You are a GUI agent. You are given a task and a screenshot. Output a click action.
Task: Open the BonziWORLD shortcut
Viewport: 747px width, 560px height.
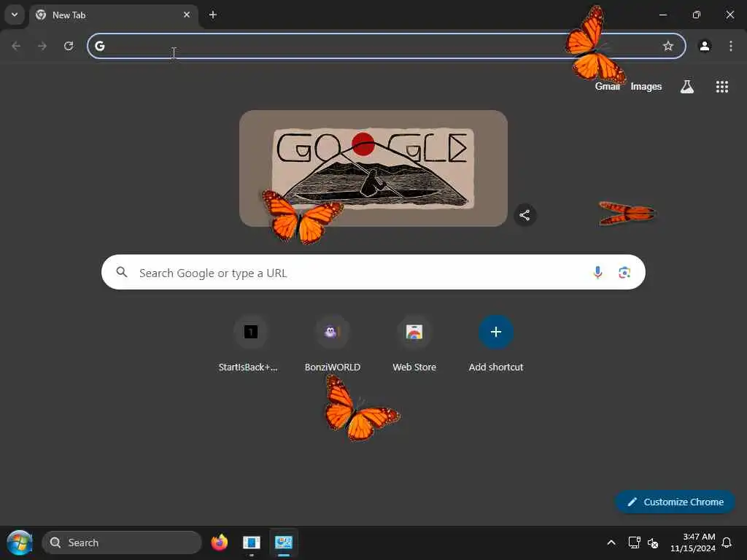click(x=333, y=344)
